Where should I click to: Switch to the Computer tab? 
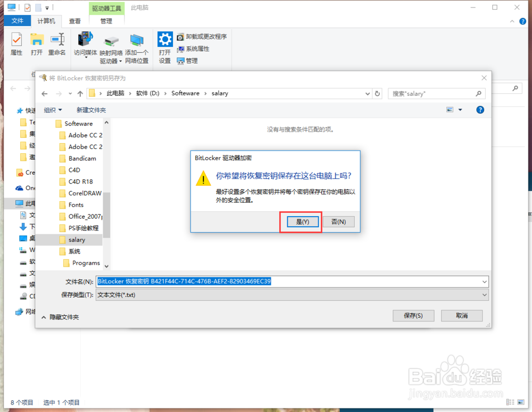coord(46,21)
